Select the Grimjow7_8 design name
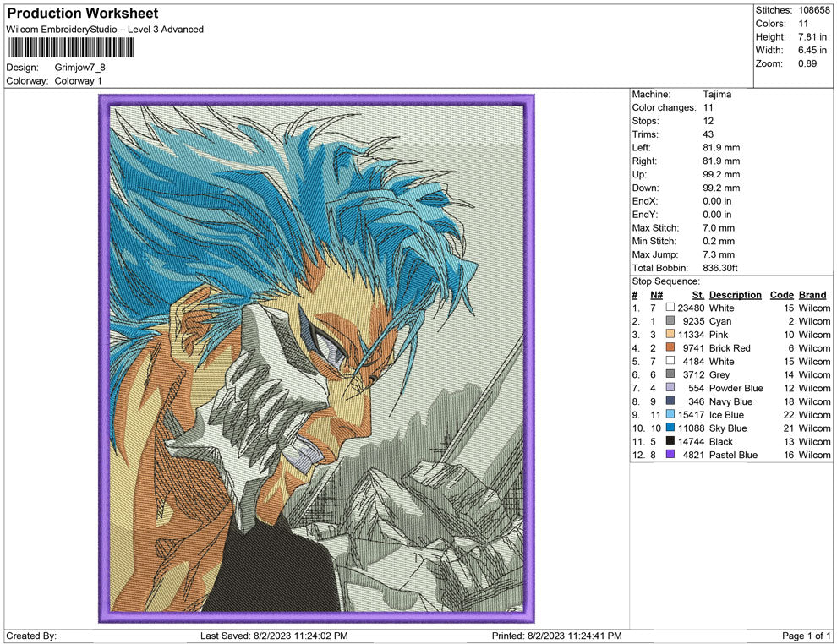Screen dimensions: 837x644 point(80,68)
